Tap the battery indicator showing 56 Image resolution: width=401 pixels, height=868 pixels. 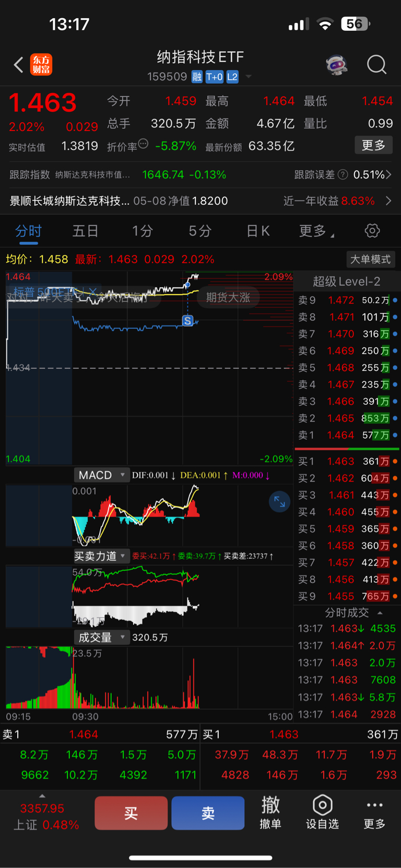(x=356, y=24)
